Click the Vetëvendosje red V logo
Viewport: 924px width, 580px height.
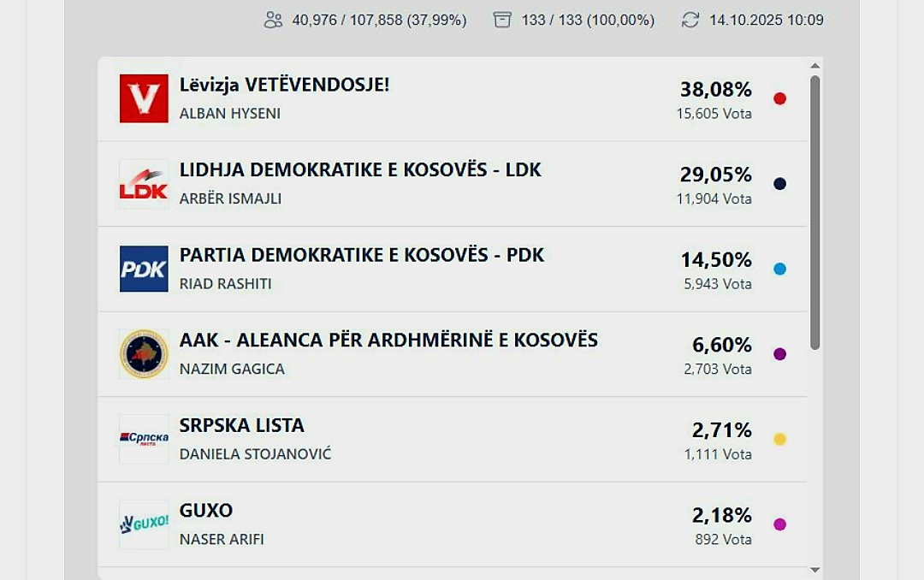pos(144,98)
